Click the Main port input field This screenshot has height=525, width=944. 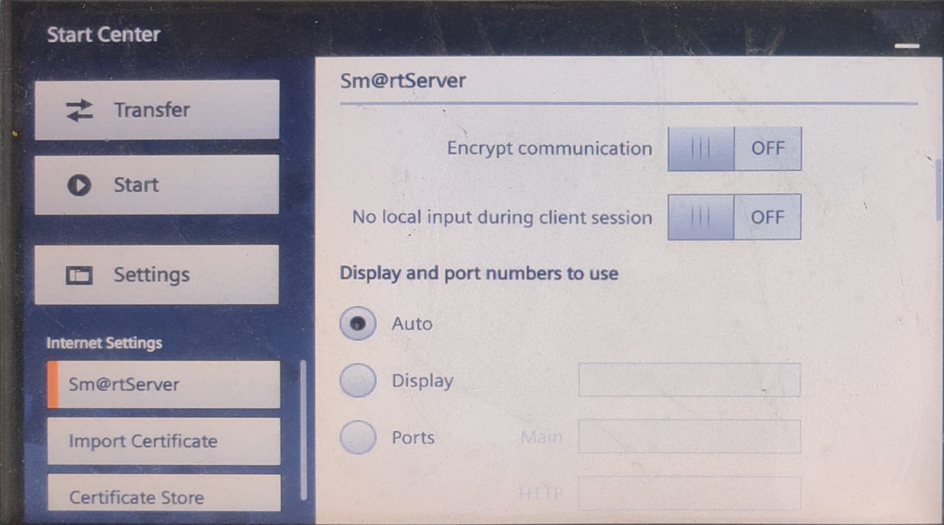pos(689,436)
